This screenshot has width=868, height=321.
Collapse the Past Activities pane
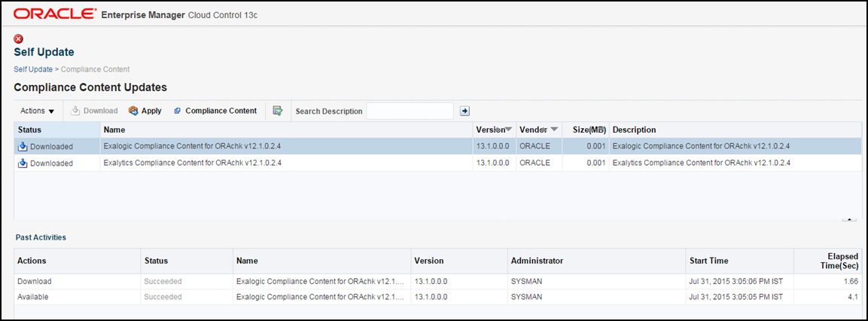[849, 219]
